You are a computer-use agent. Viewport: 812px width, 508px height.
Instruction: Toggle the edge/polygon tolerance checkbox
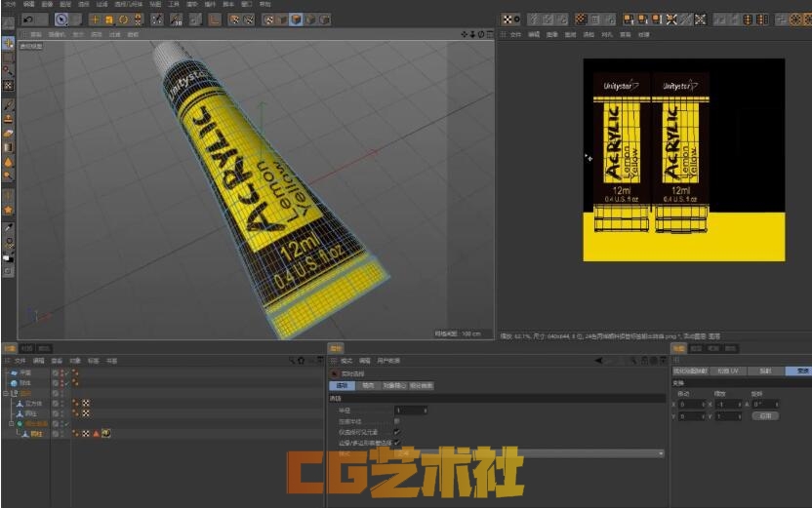397,443
